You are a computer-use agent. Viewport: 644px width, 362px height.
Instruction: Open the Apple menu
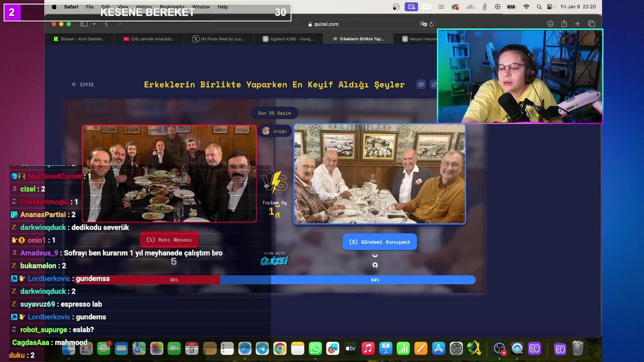[x=54, y=7]
